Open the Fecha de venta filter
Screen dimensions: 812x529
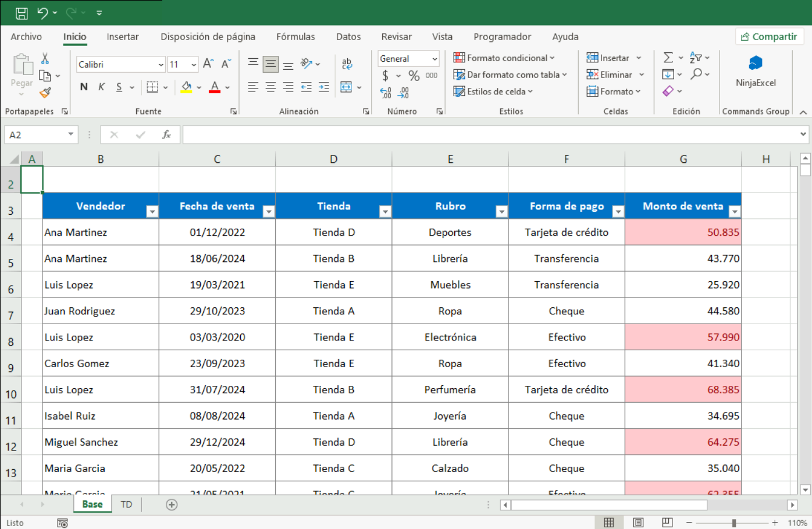click(x=269, y=212)
